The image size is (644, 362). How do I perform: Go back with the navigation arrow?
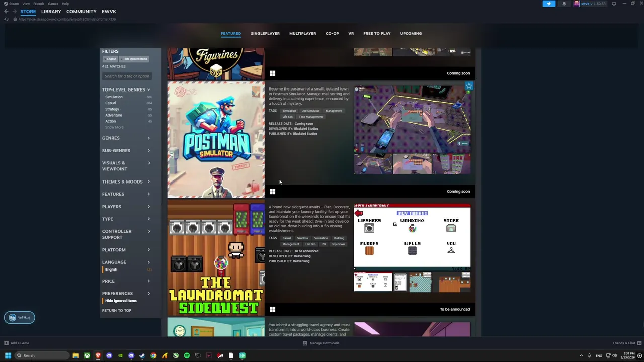point(6,11)
